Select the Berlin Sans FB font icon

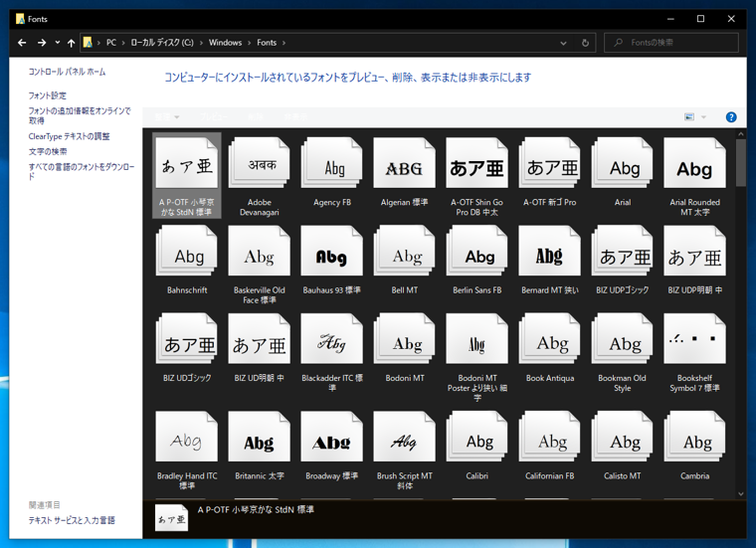coord(476,251)
